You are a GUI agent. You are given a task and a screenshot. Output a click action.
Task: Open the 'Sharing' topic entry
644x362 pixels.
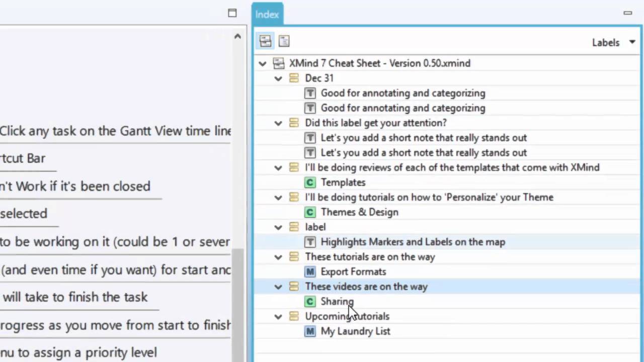pyautogui.click(x=338, y=302)
